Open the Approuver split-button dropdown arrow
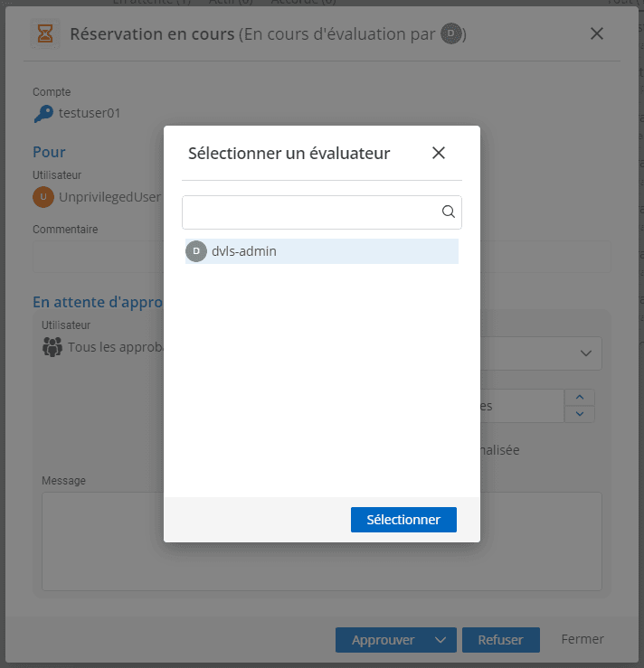The width and height of the screenshot is (644, 668). (440, 640)
